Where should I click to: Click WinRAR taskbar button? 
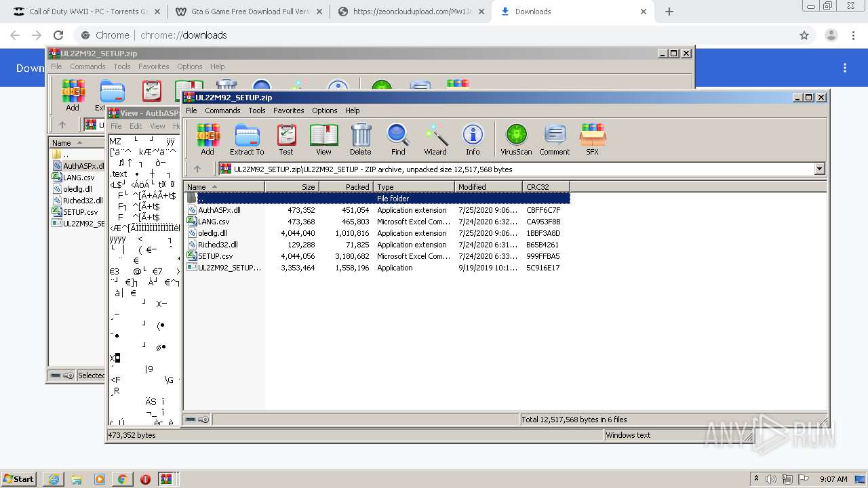point(166,479)
